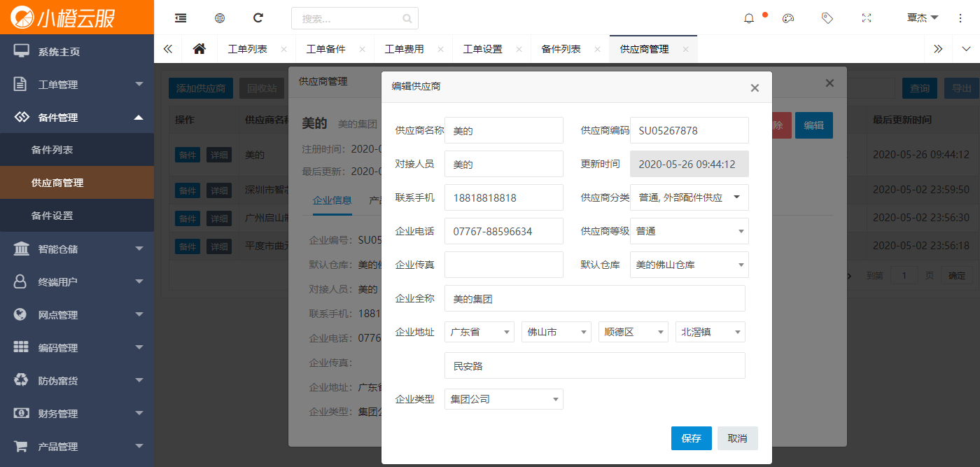Click the 企业全称 input field
Image resolution: width=980 pixels, height=467 pixels.
(x=595, y=298)
